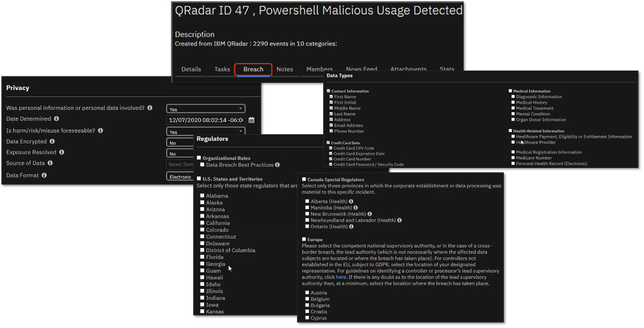Click info icon next to Exposure Resolved
Viewport: 644px width, 328px height.
coord(62,152)
